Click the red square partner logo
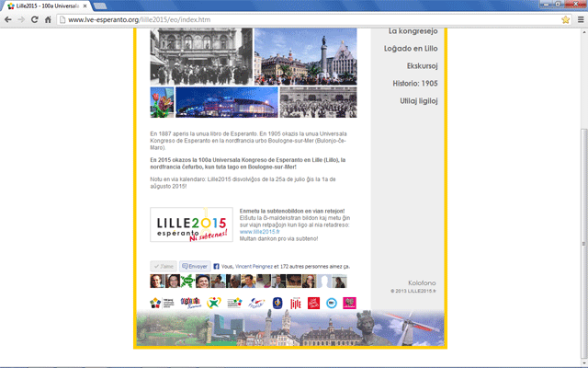588x368 pixels. tap(313, 303)
